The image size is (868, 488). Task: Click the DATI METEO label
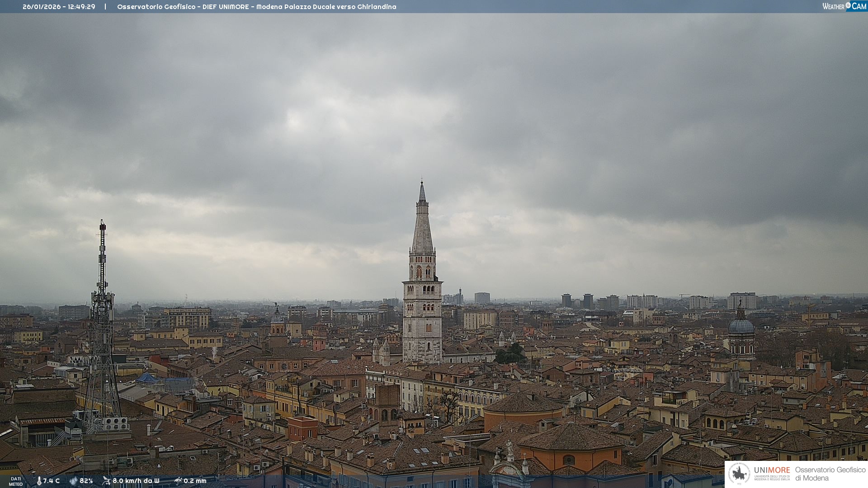point(16,481)
